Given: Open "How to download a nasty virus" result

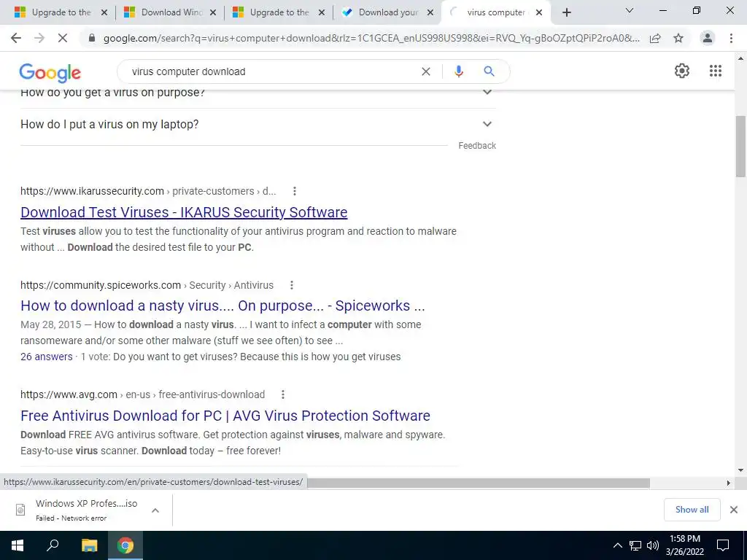Looking at the screenshot, I should point(222,306).
